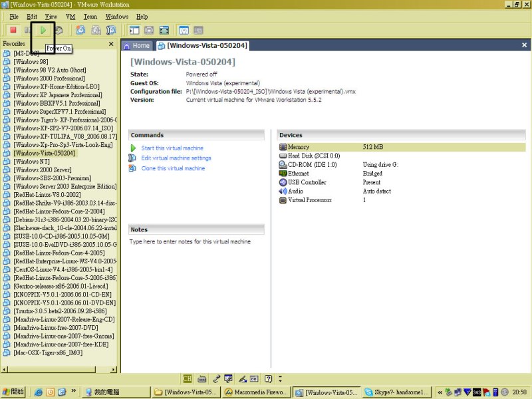Click the green start arrow icon in Commands
The height and width of the screenshot is (399, 532).
click(133, 148)
